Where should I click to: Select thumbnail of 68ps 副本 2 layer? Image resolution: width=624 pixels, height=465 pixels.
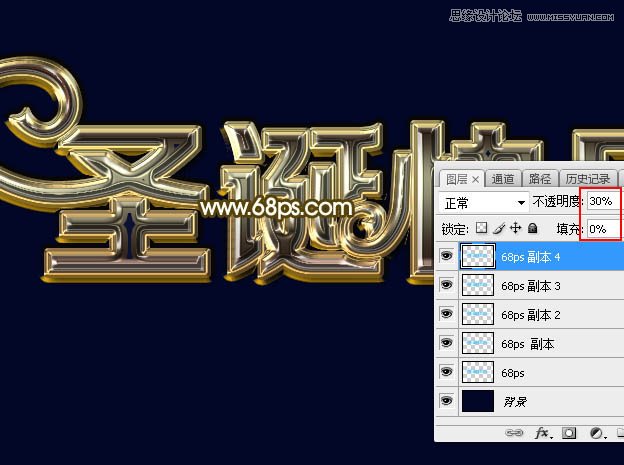click(x=478, y=314)
